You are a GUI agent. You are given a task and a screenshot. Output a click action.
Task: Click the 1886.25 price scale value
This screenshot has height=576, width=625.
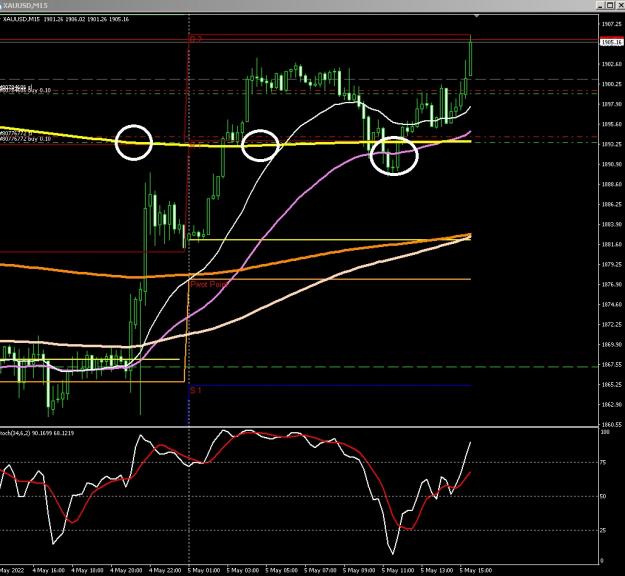point(612,204)
